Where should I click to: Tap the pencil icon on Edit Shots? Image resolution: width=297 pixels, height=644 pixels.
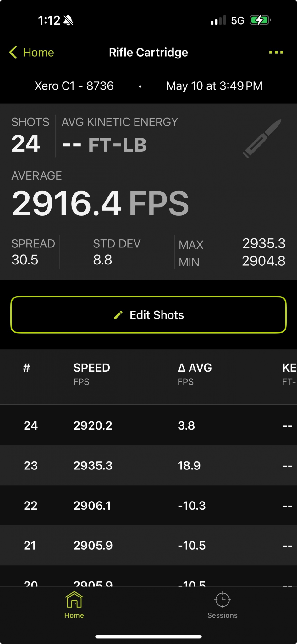click(x=118, y=315)
